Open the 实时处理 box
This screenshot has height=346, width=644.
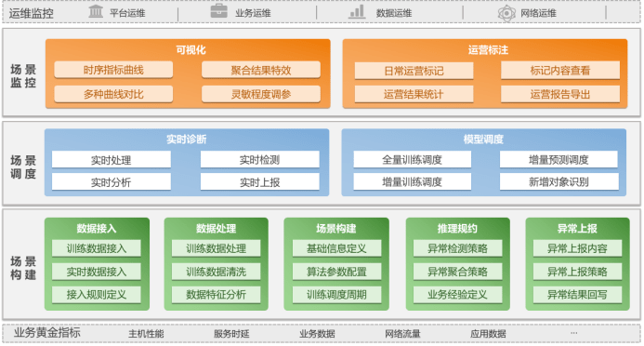112,160
